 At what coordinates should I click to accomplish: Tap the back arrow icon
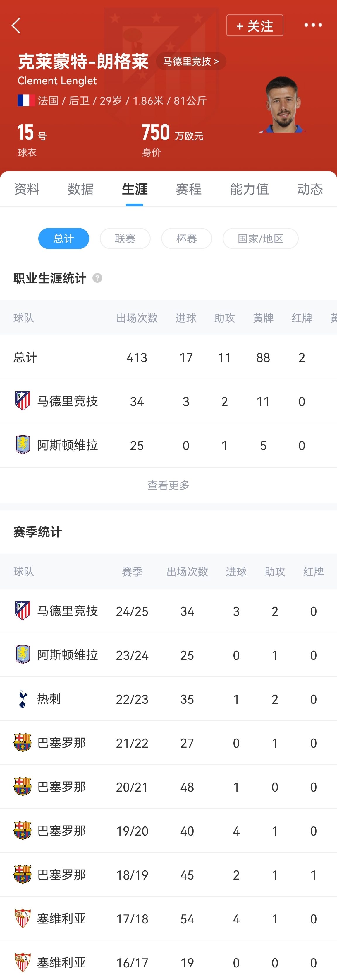click(16, 25)
